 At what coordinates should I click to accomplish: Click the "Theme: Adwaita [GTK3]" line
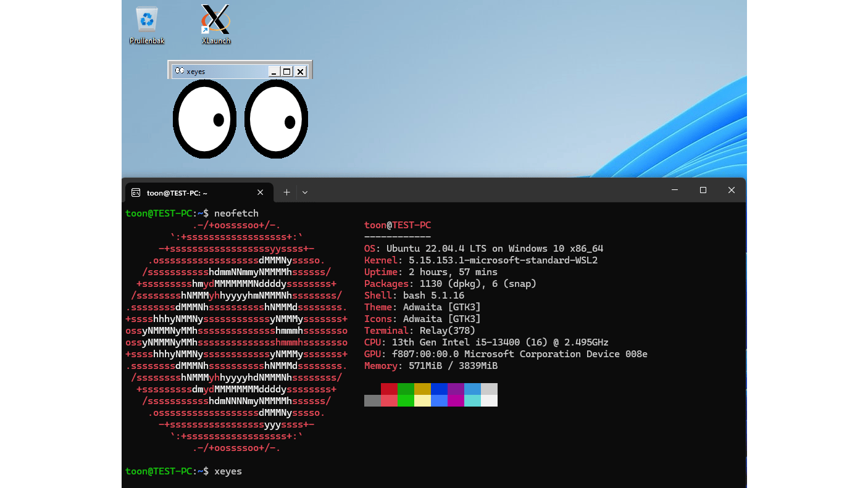pos(422,307)
